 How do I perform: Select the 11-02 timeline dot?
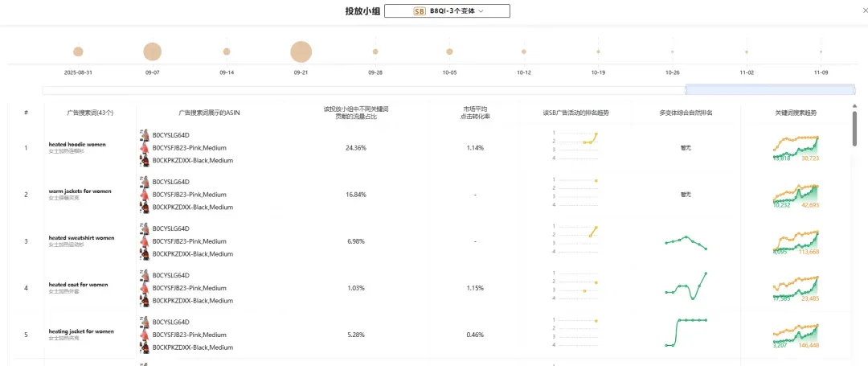click(747, 51)
